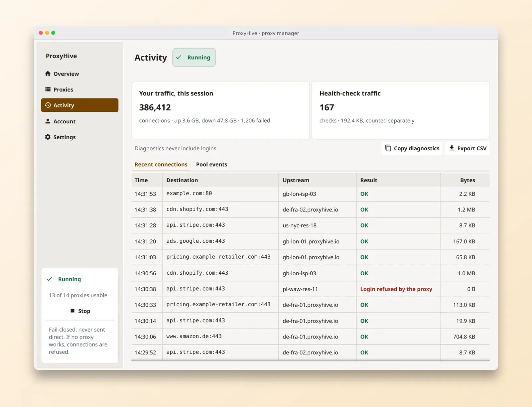Click the 'Login refused by the proxy' result

tap(396, 289)
